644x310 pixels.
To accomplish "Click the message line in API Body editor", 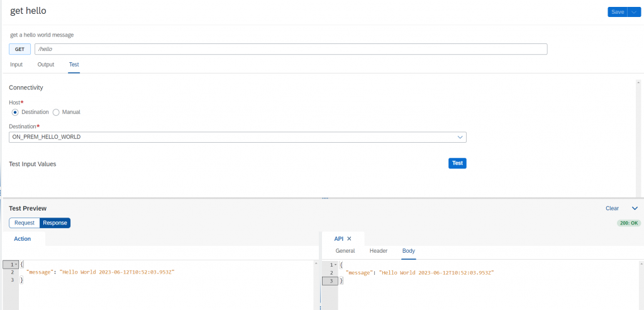I will [419, 273].
